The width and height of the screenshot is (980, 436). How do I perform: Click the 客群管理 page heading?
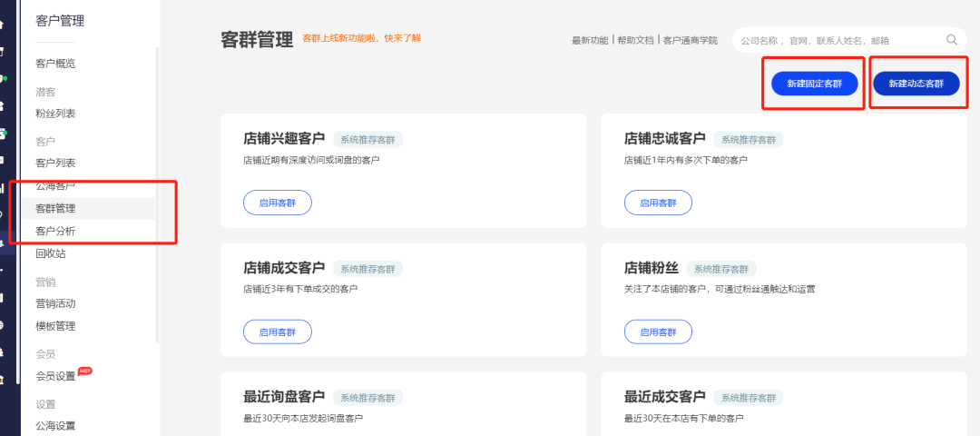click(x=257, y=41)
